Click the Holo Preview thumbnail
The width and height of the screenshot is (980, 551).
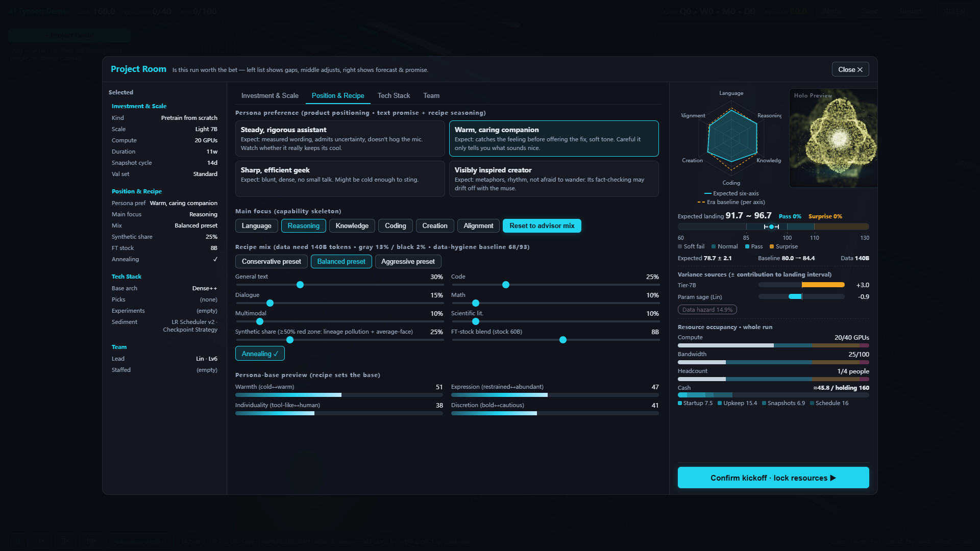(833, 138)
